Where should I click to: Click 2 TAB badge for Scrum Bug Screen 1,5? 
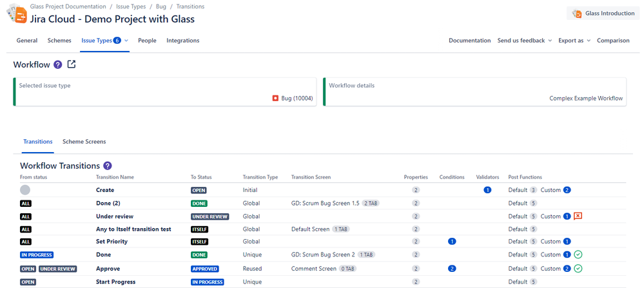click(x=370, y=203)
